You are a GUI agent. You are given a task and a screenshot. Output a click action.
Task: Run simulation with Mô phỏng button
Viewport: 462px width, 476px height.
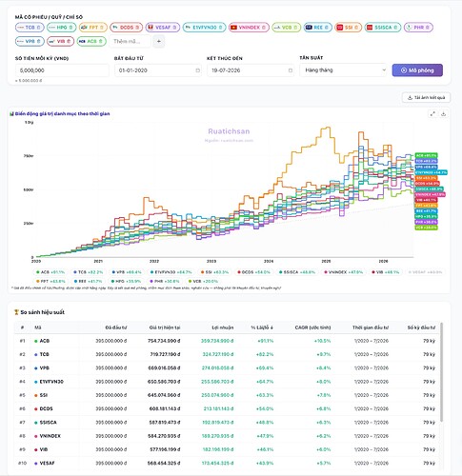pyautogui.click(x=417, y=70)
